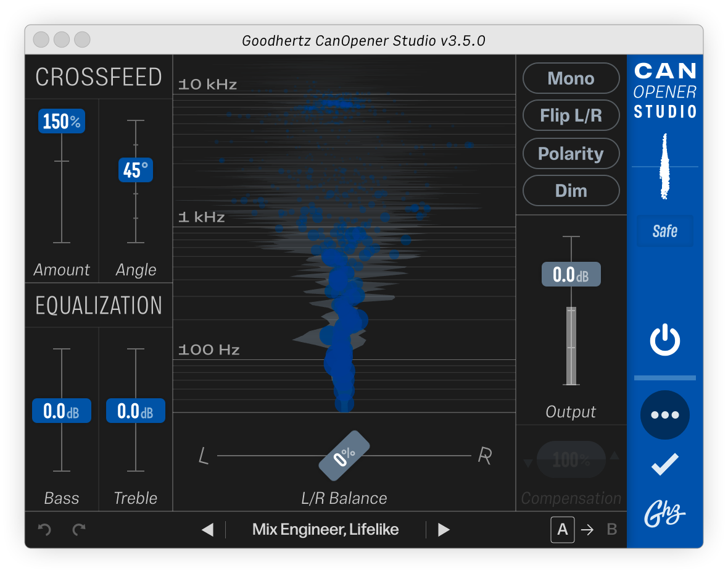Open the Mix Engineer, Lifelike preset menu
The height and width of the screenshot is (573, 728).
click(326, 529)
